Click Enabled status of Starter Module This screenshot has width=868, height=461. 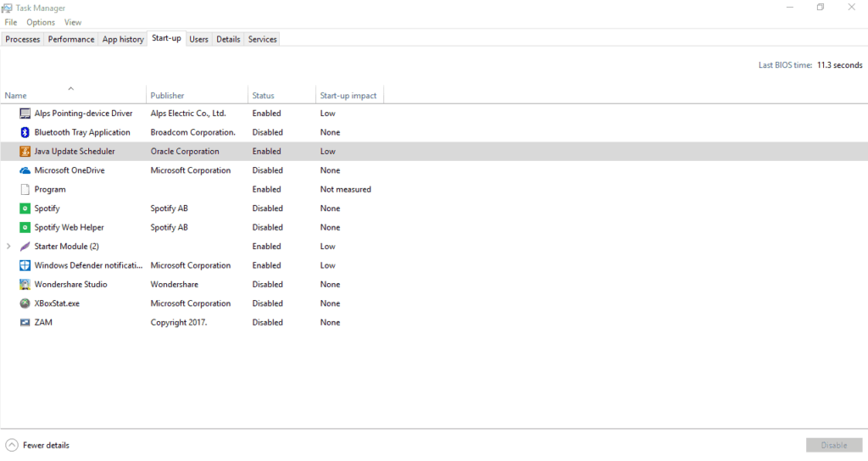click(x=267, y=247)
